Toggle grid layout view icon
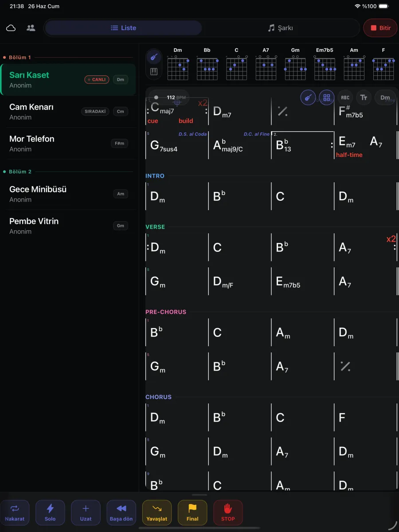This screenshot has height=532, width=399. pos(327,98)
